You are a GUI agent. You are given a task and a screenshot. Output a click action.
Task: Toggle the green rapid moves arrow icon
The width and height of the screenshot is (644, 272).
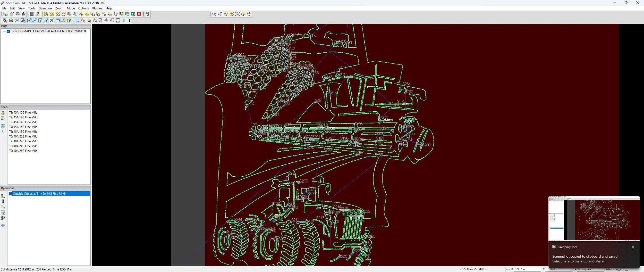click(52, 20)
